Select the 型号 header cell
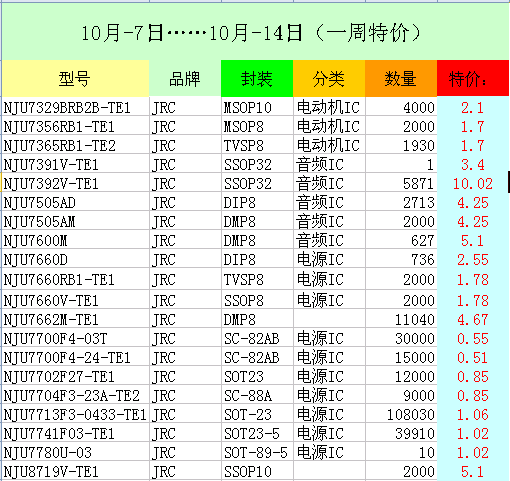Image resolution: width=510 pixels, height=481 pixels. point(75,79)
